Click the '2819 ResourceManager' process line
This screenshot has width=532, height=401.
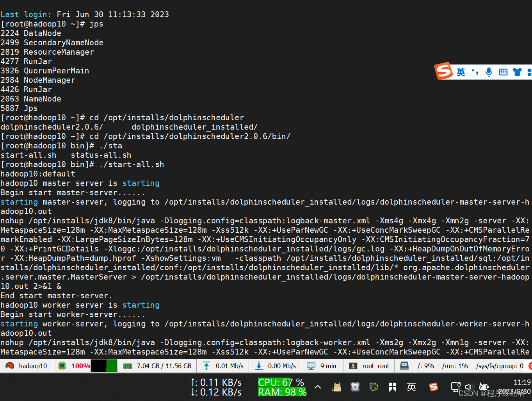coord(47,52)
